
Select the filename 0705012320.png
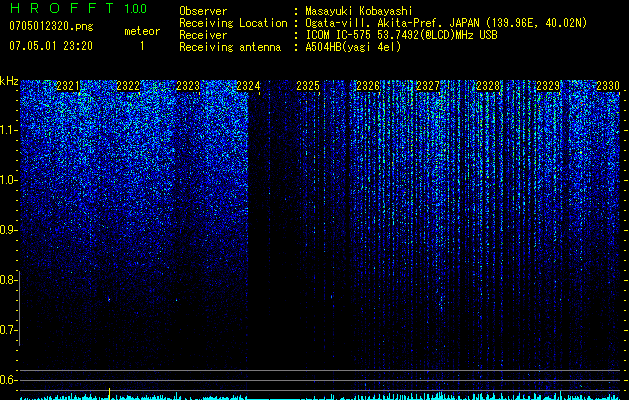[51, 26]
